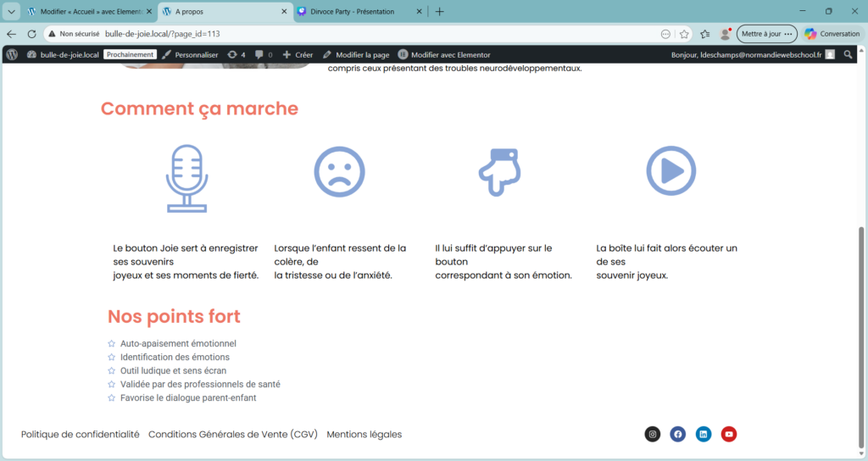Click the YouTube icon in footer

(728, 434)
